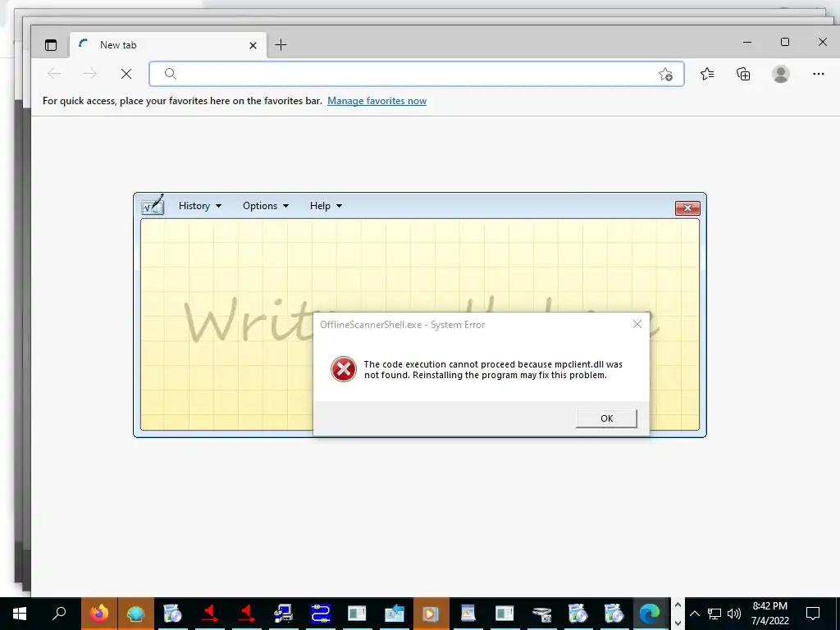Screen dimensions: 840x630
Task: Minimize the Edge browser window
Action: (747, 42)
